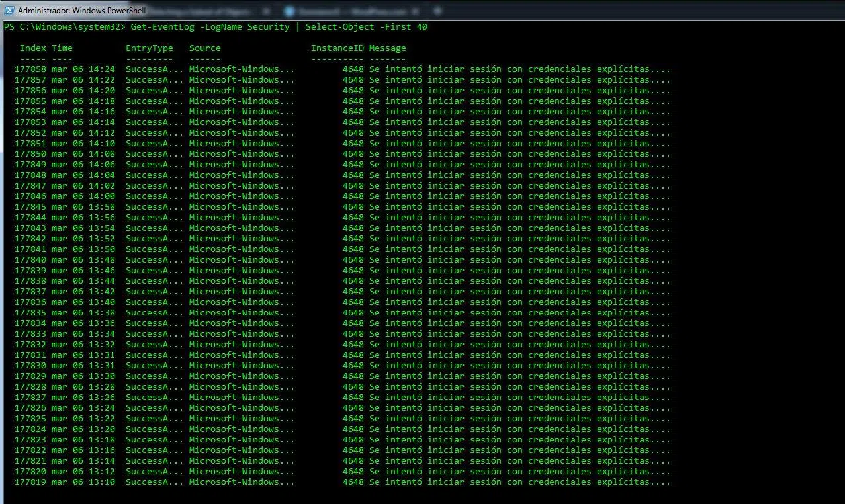Click the timestamp 'mar 06 13:10'
Screen dimensions: 845x504
tap(83, 482)
